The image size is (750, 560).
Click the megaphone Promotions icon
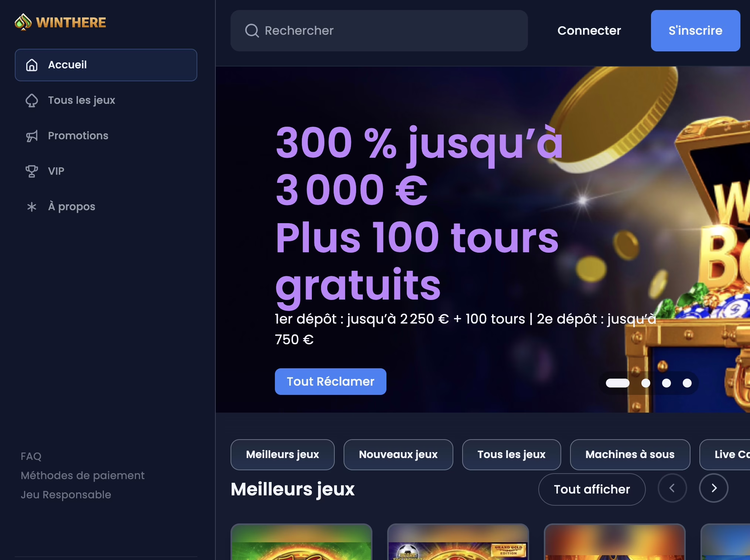click(x=32, y=136)
